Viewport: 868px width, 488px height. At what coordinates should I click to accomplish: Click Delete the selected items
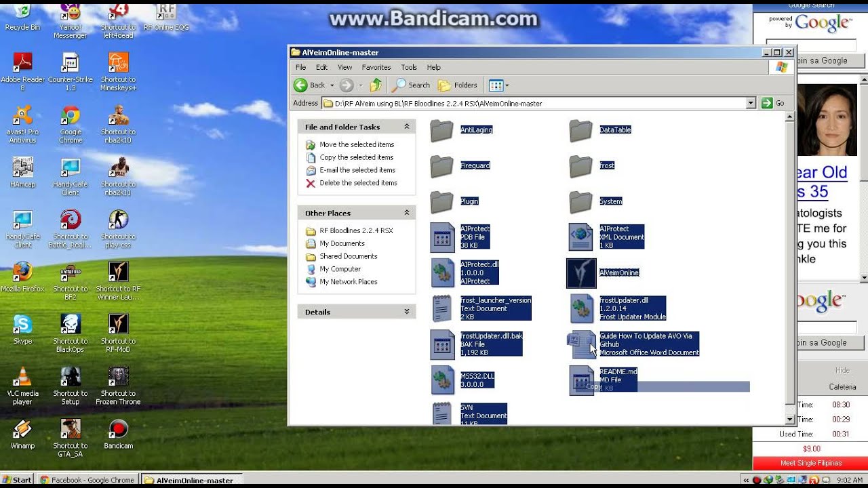point(358,183)
